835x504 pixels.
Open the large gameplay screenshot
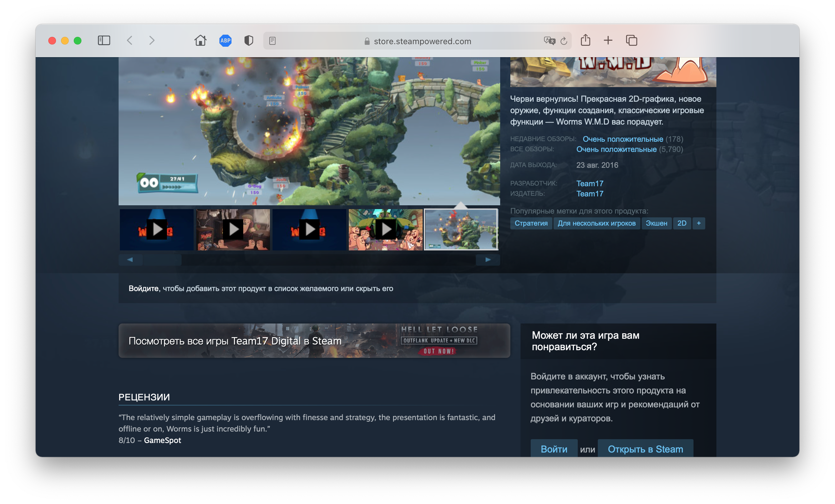pos(309,131)
